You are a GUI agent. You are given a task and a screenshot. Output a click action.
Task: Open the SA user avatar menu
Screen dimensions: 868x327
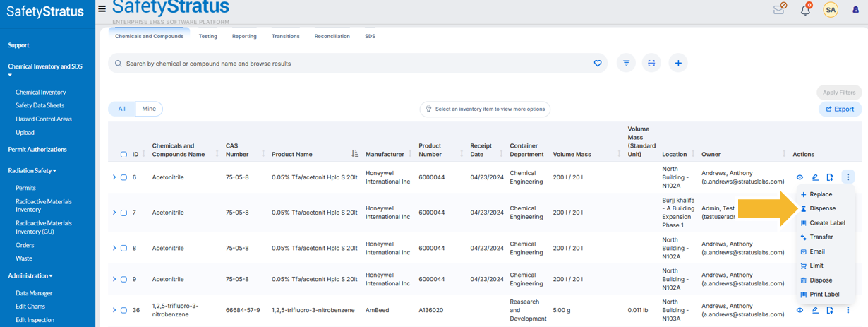tap(831, 10)
